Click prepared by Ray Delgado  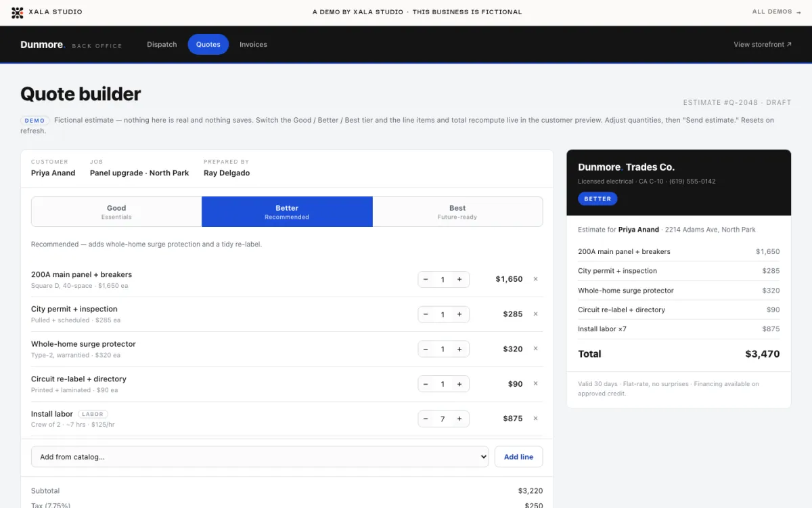pos(227,173)
